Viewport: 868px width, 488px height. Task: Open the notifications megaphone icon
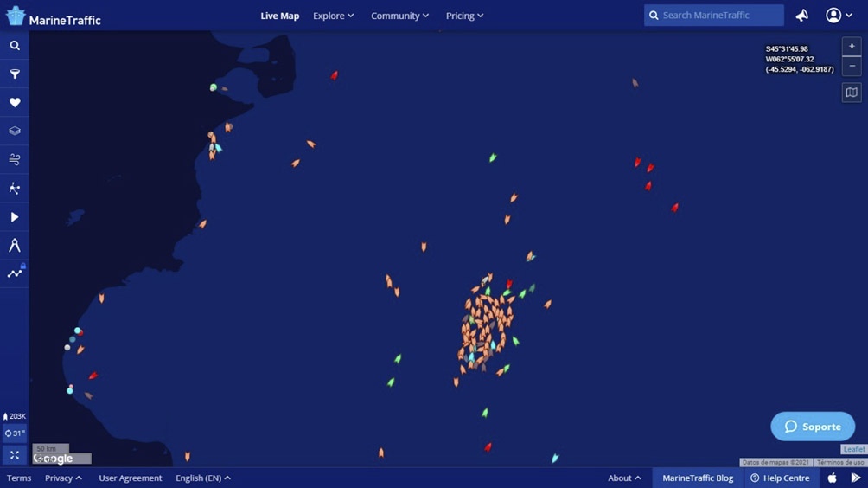(802, 16)
